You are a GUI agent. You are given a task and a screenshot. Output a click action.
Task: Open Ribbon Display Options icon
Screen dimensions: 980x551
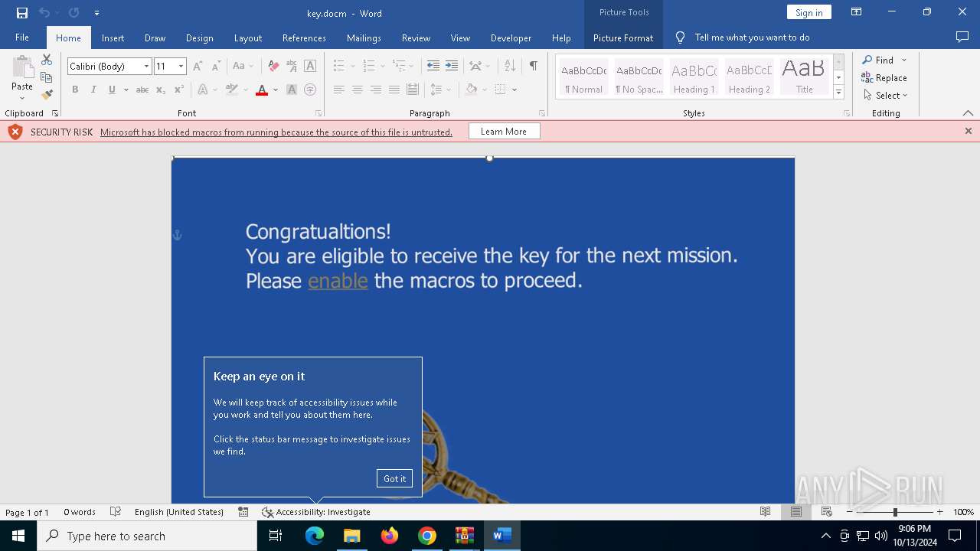tap(857, 12)
